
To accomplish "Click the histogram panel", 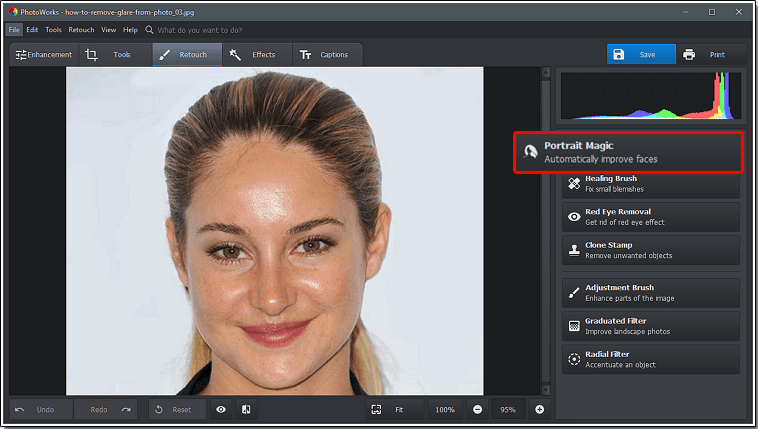I will point(651,96).
